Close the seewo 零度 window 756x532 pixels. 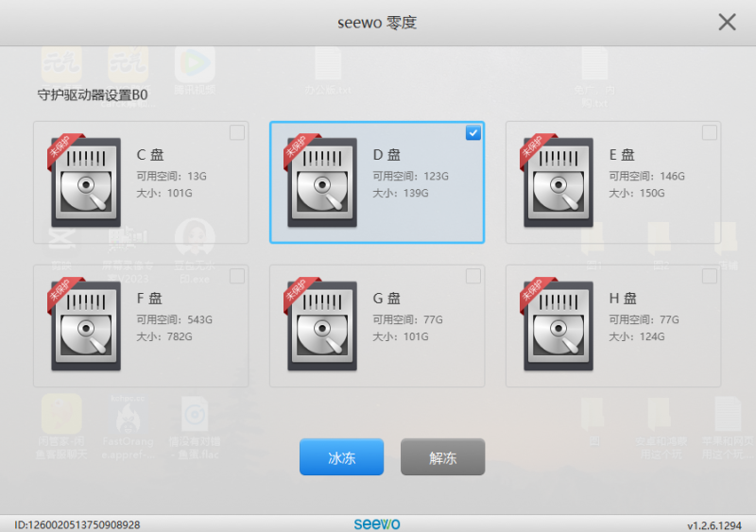[x=727, y=22]
